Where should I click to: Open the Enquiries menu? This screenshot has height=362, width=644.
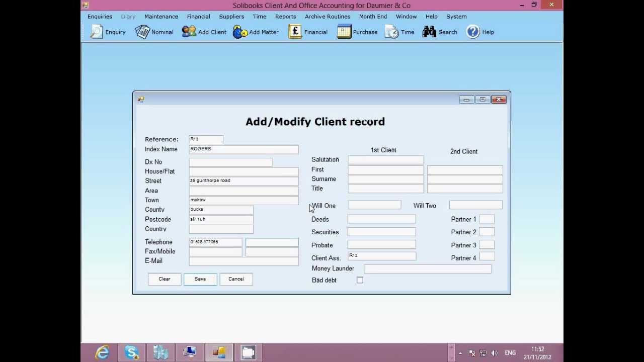[100, 17]
